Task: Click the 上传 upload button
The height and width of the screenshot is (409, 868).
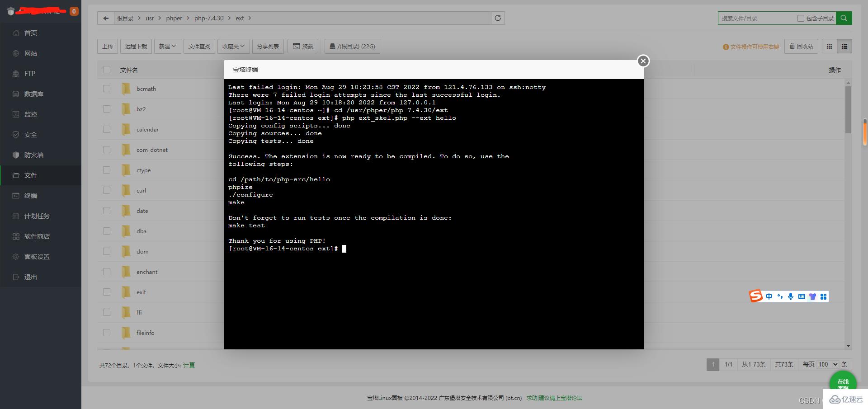Action: [x=108, y=46]
